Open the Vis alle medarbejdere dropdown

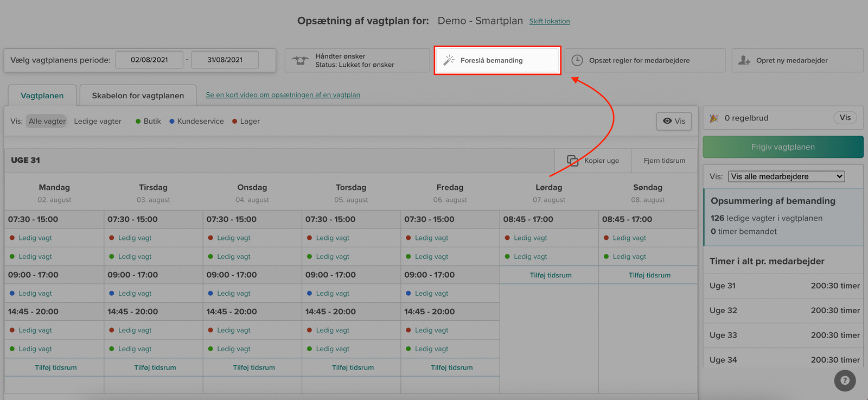786,176
